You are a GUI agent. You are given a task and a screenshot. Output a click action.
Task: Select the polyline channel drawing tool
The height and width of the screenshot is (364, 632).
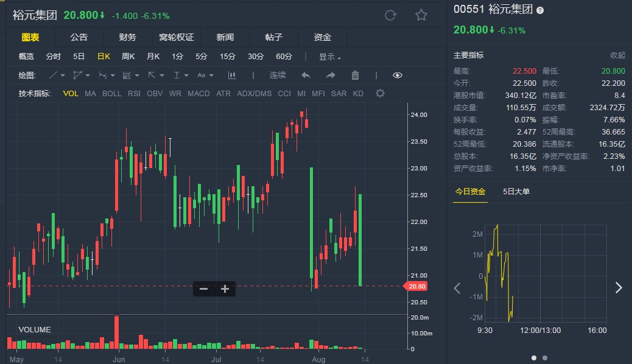[x=77, y=75]
